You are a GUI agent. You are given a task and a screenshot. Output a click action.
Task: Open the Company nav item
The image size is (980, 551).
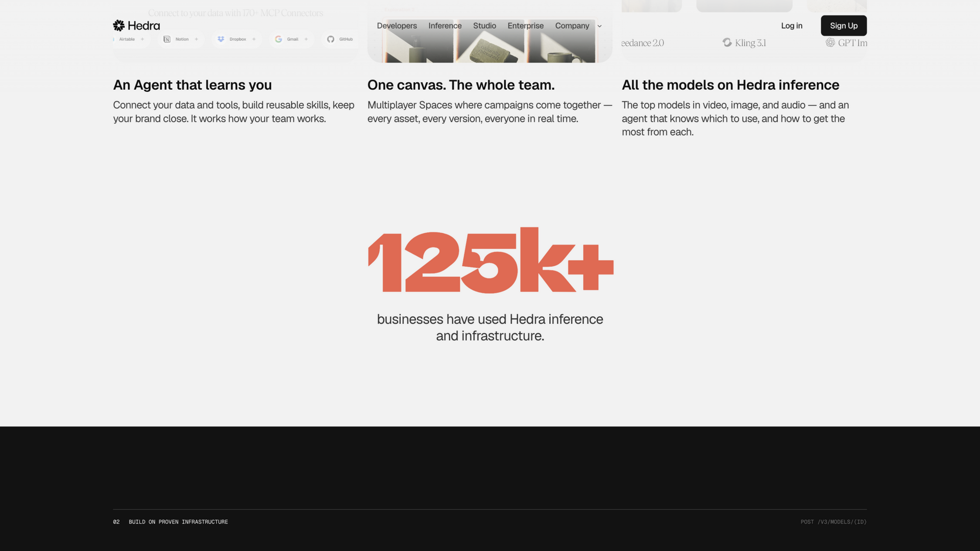click(x=572, y=26)
